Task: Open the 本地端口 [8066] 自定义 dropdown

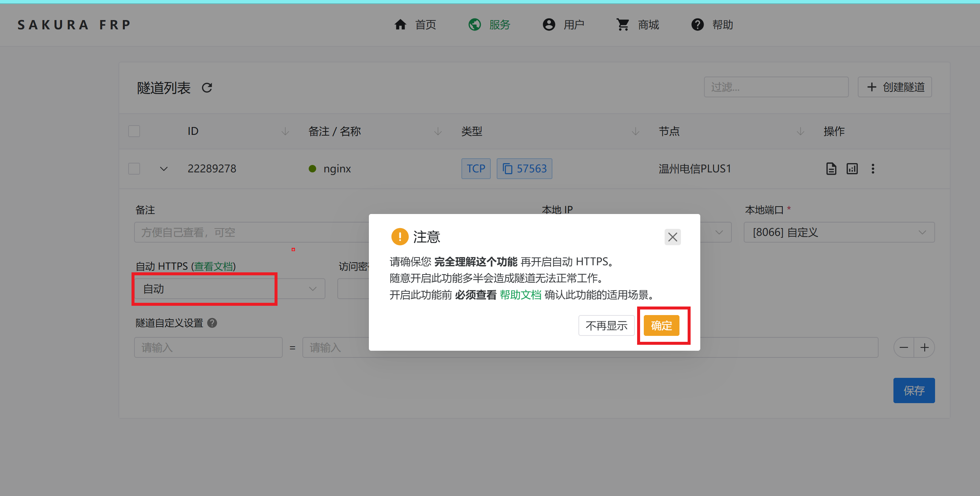Action: click(838, 232)
